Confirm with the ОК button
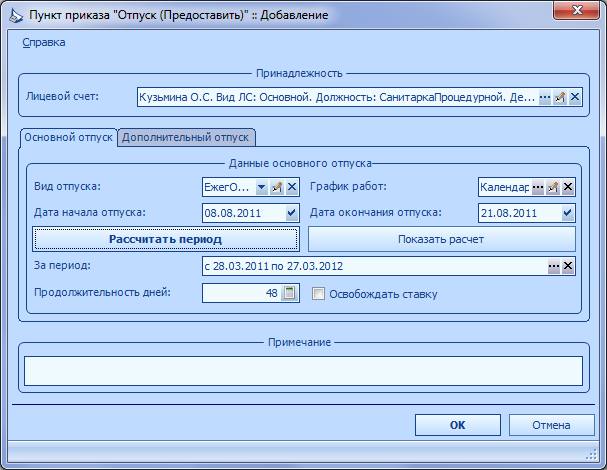This screenshot has height=470, width=607. click(458, 425)
